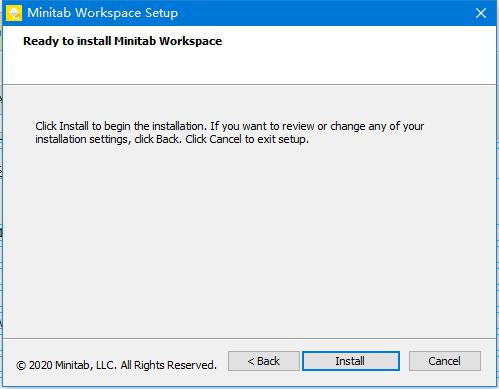The width and height of the screenshot is (499, 389).
Task: Click the Install button to begin installation
Action: pos(351,361)
